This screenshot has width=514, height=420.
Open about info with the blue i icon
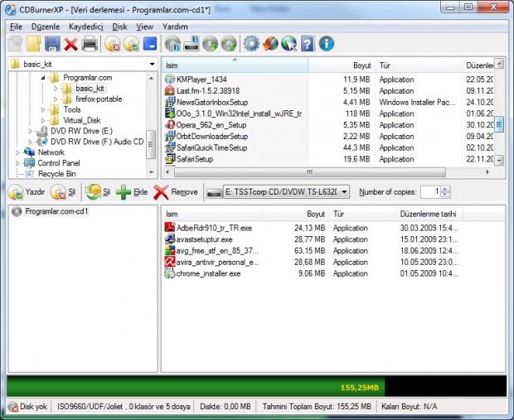tap(327, 44)
